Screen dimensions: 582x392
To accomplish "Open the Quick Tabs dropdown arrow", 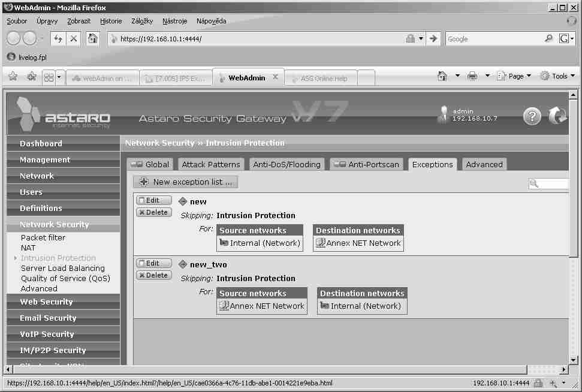I will [59, 77].
